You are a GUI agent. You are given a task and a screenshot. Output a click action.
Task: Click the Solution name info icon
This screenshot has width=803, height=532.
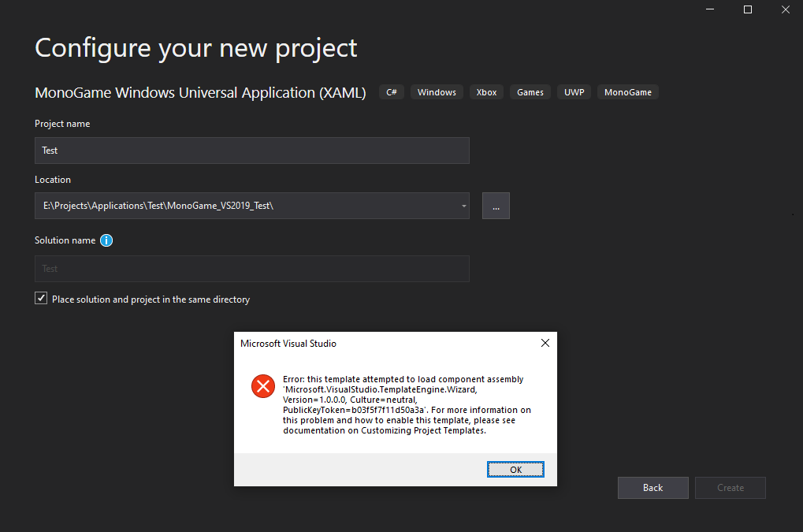click(106, 240)
